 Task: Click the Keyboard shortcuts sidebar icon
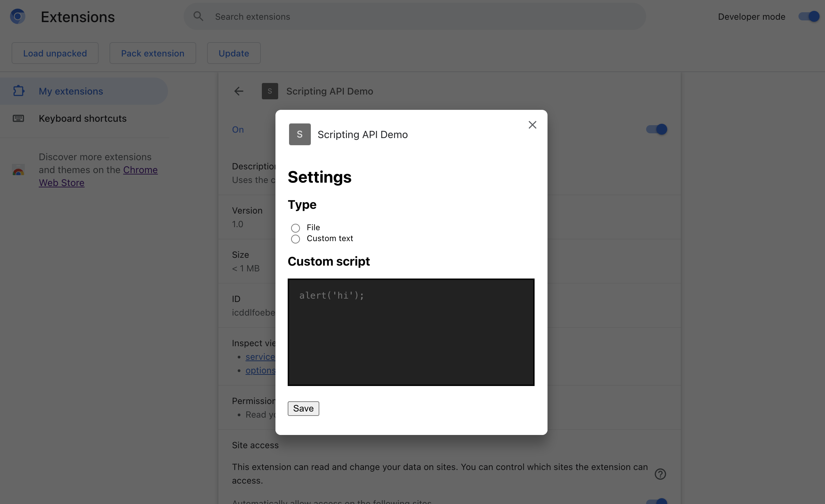[x=18, y=118]
